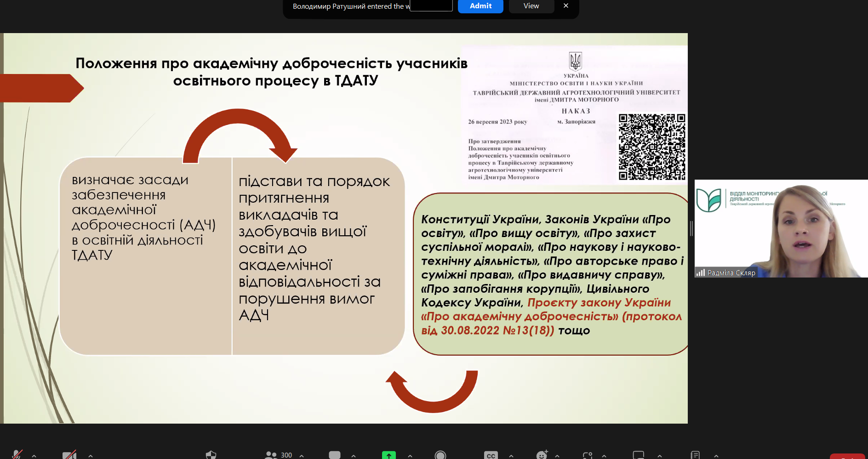Select Радміла Скляр's video thumbnail
The image size is (868, 459).
tap(781, 228)
